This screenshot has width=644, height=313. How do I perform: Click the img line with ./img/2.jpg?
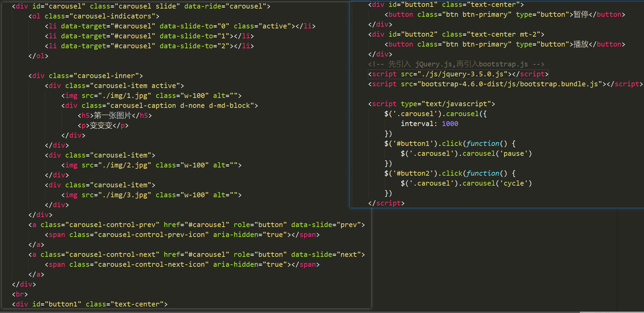(151, 165)
